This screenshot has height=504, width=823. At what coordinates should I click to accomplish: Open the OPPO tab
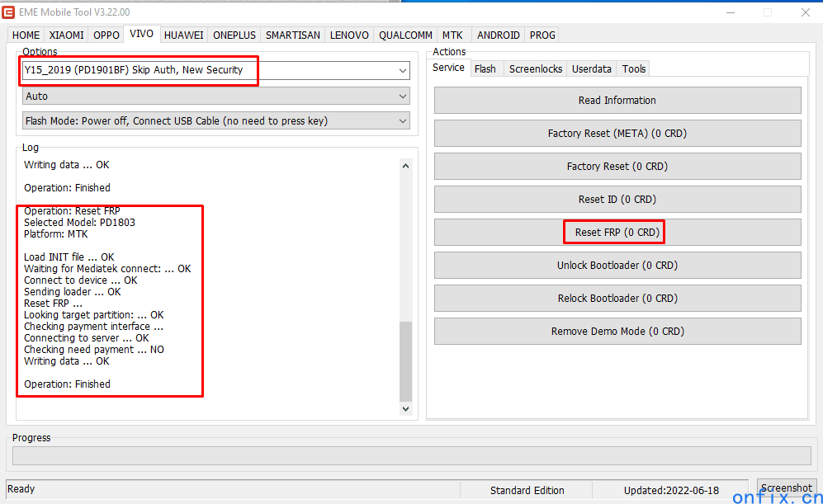pyautogui.click(x=106, y=35)
